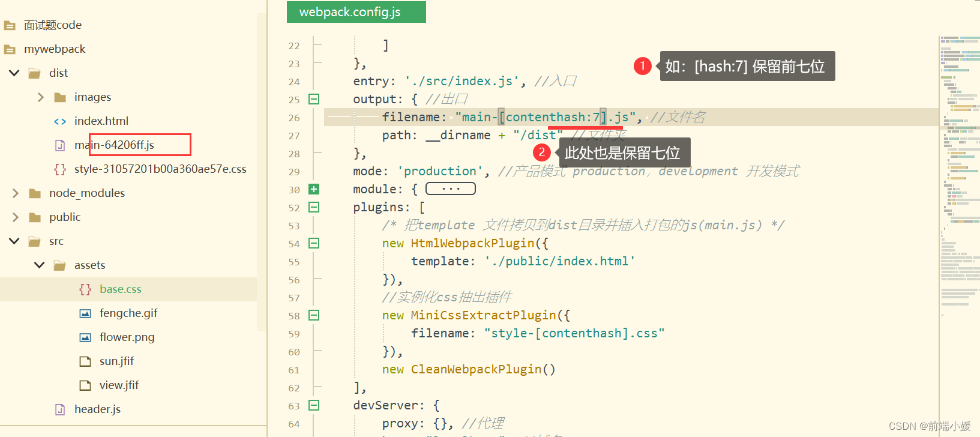This screenshot has height=437, width=980.
Task: Fold the MiniCssExtractPlugin block at line 58
Action: pyautogui.click(x=314, y=315)
